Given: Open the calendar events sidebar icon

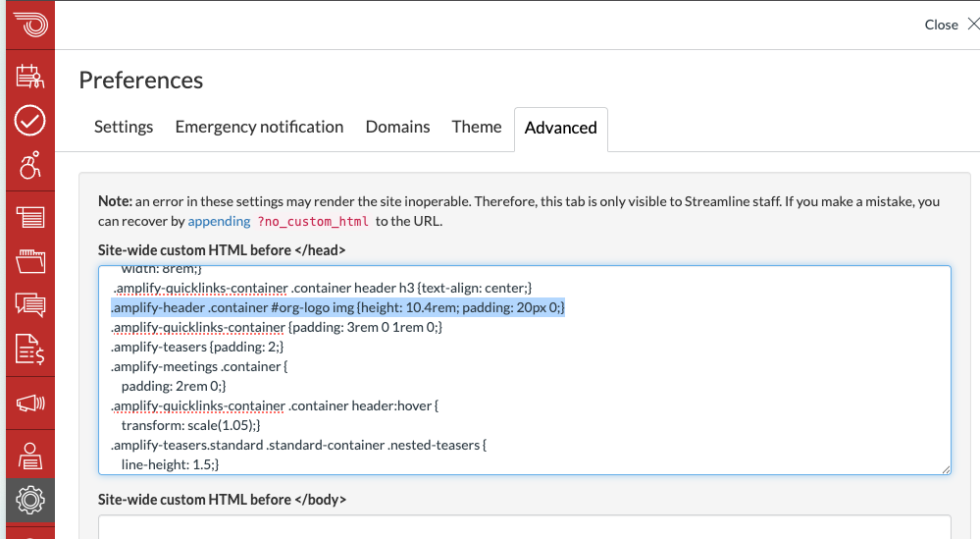Looking at the screenshot, I should tap(29, 77).
